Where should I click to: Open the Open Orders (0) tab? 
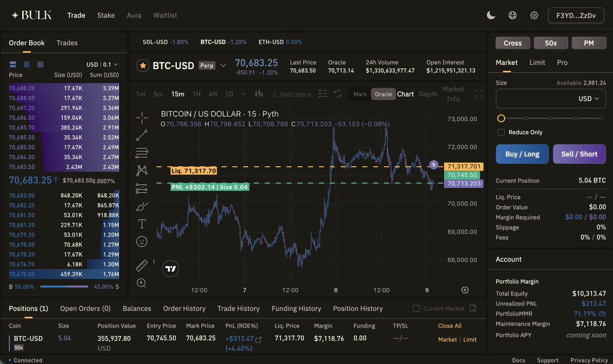85,308
